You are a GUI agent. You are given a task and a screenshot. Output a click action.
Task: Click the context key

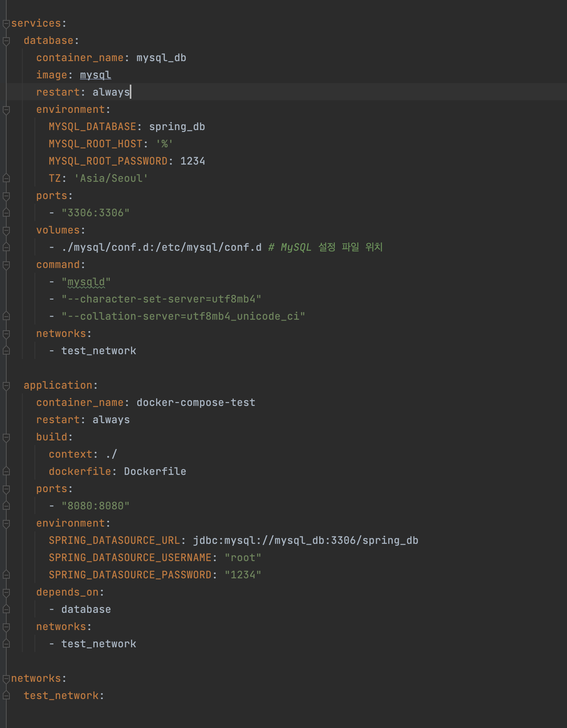click(x=71, y=454)
